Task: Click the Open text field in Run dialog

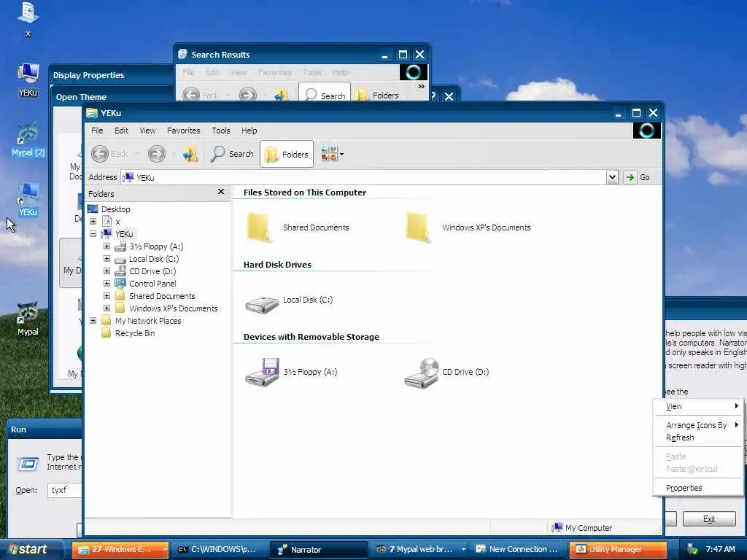Action: point(65,490)
